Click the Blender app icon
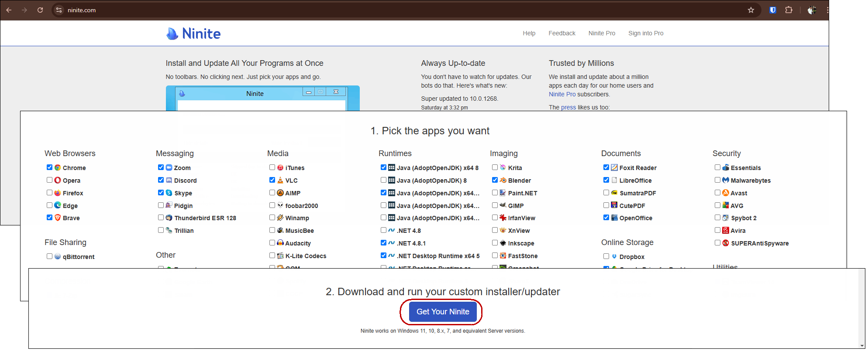This screenshot has width=868, height=351. [503, 180]
